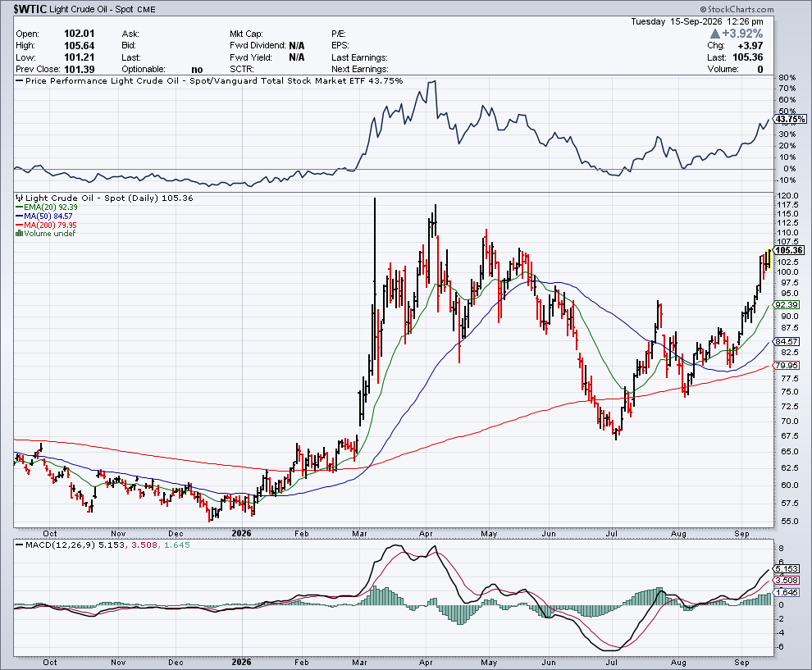Open the StockCharts.com watermark link
Image resolution: width=812 pixels, height=670 pixels.
[x=741, y=9]
